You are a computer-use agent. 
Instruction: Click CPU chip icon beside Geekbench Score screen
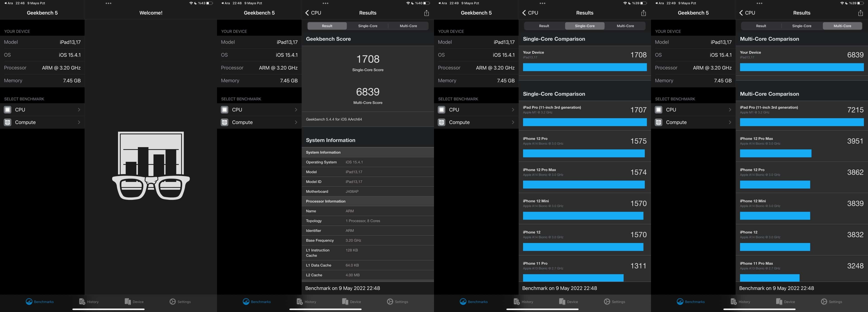224,110
